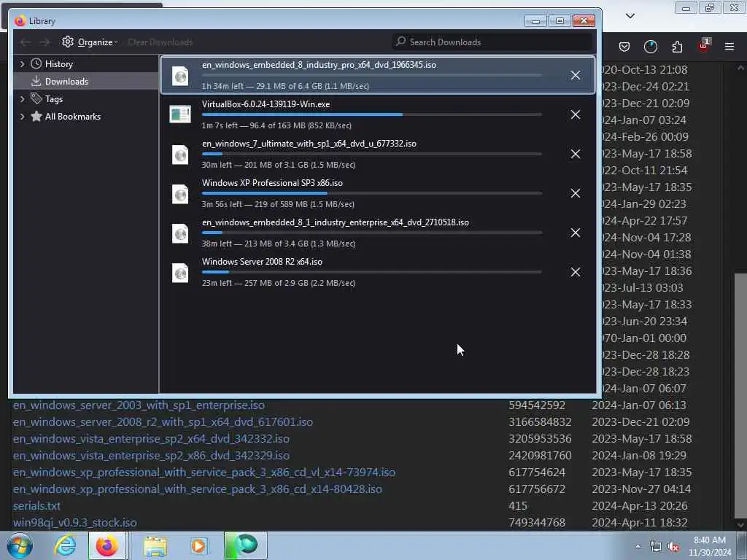Click the Windows XP download progress bar
Image resolution: width=747 pixels, height=560 pixels.
pos(371,193)
